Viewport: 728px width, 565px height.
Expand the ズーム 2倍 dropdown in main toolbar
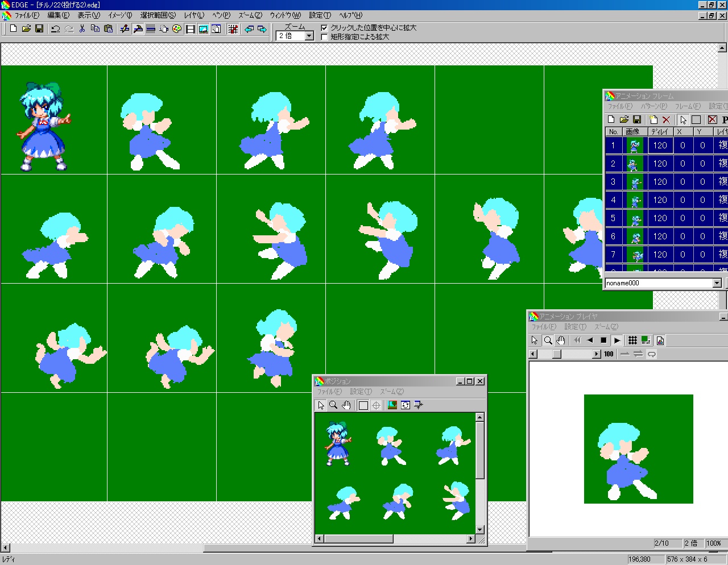tap(309, 36)
